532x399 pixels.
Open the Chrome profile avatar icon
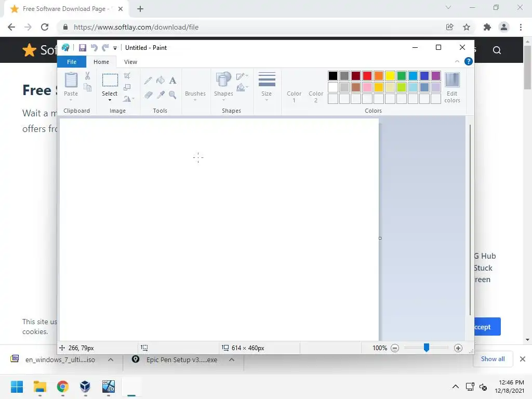point(504,27)
